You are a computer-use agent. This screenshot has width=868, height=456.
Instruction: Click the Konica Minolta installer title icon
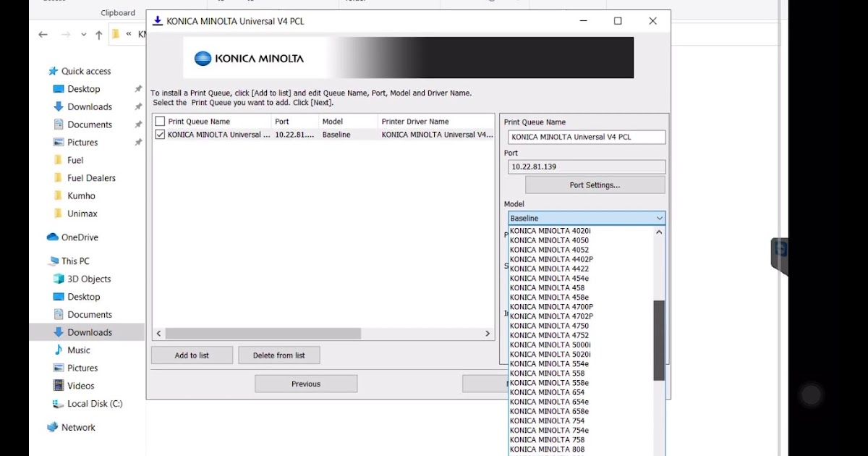point(158,21)
